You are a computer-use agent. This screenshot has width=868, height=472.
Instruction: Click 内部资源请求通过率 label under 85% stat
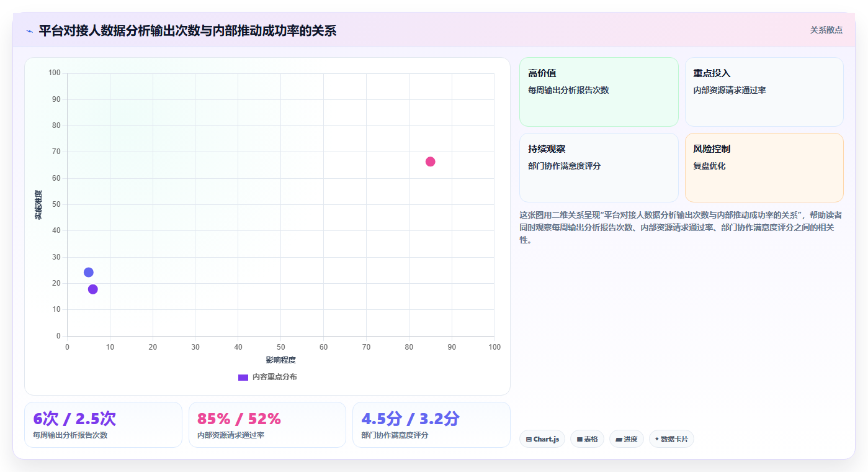(231, 435)
